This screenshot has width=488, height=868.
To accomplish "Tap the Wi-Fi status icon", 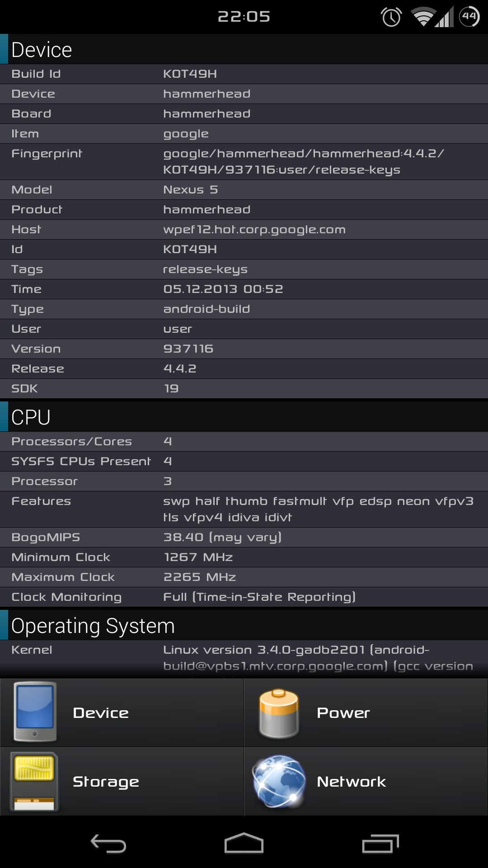I will click(x=423, y=17).
